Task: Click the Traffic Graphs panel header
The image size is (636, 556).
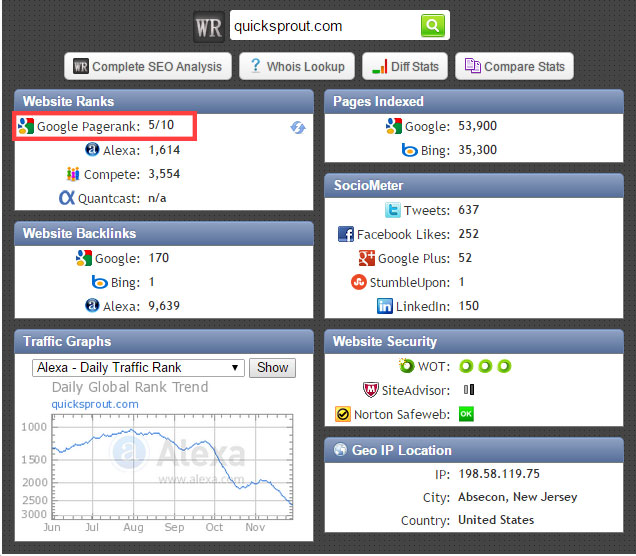Action: (x=164, y=341)
